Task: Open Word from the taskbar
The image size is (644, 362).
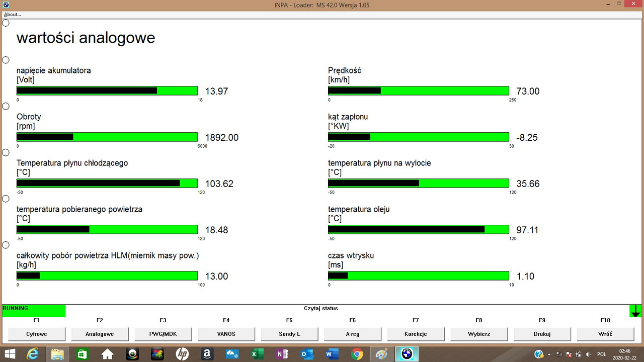Action: coord(332,354)
